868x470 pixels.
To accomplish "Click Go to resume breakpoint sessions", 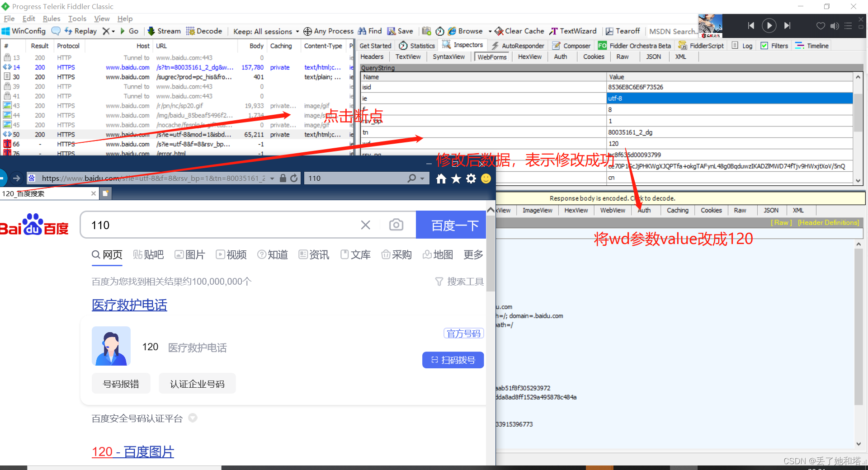I will click(129, 31).
